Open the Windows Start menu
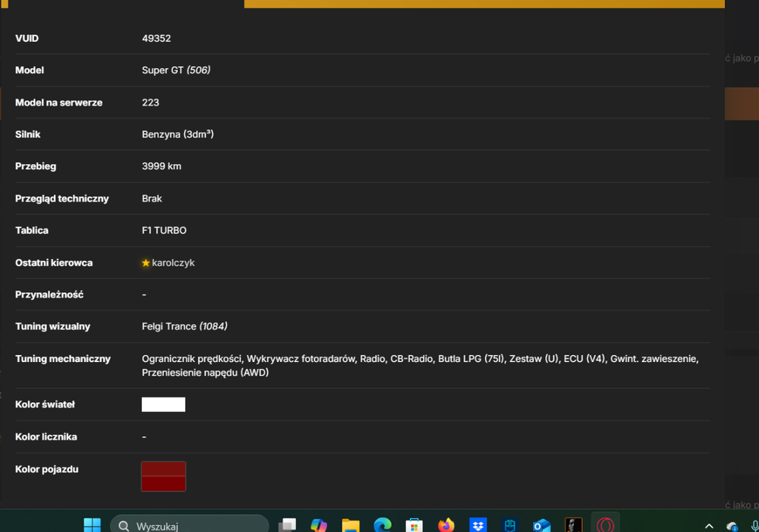The width and height of the screenshot is (759, 532). [x=92, y=525]
